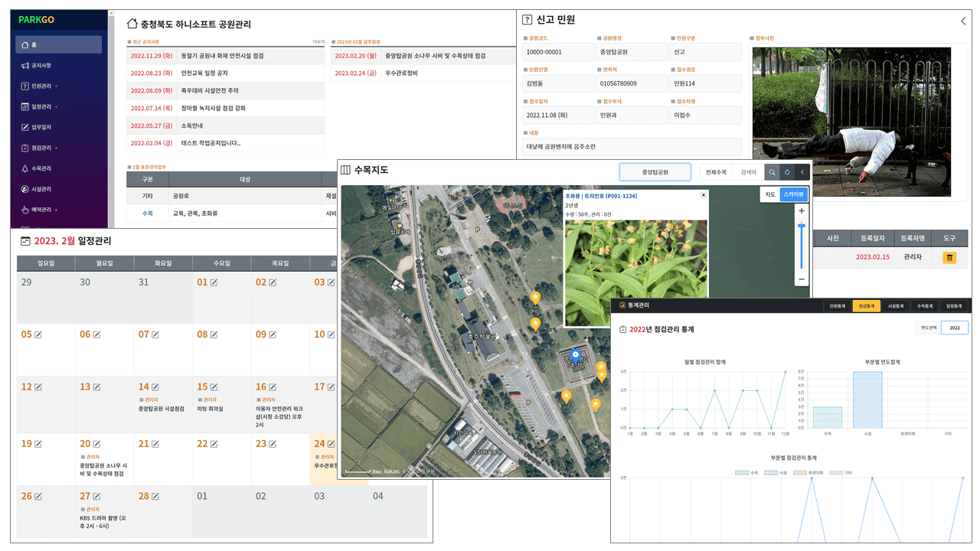This screenshot has width=980, height=551.
Task: Open the 2022 year selection dropdown
Action: 955,328
